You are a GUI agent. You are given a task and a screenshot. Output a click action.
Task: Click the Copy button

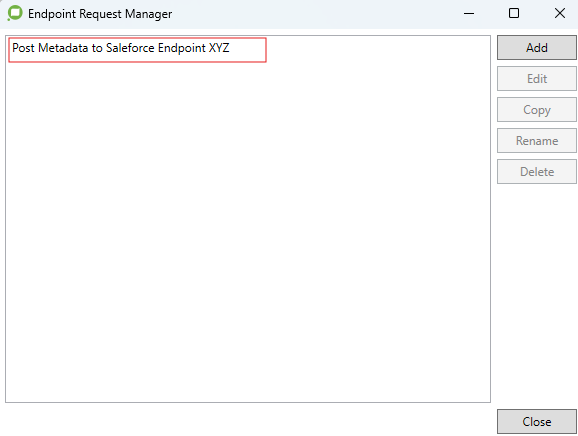(537, 109)
